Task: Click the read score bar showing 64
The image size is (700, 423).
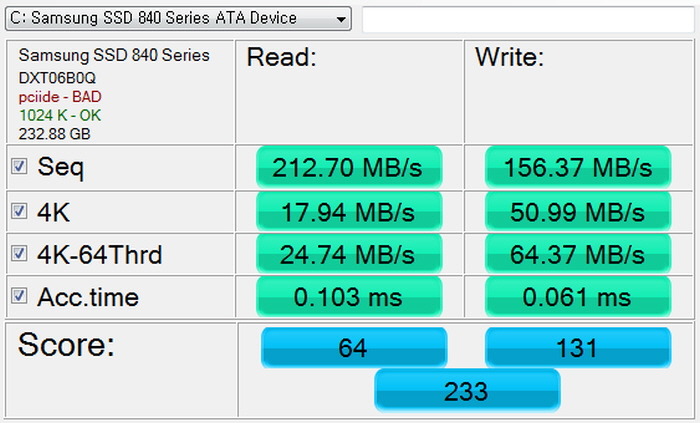Action: tap(354, 348)
